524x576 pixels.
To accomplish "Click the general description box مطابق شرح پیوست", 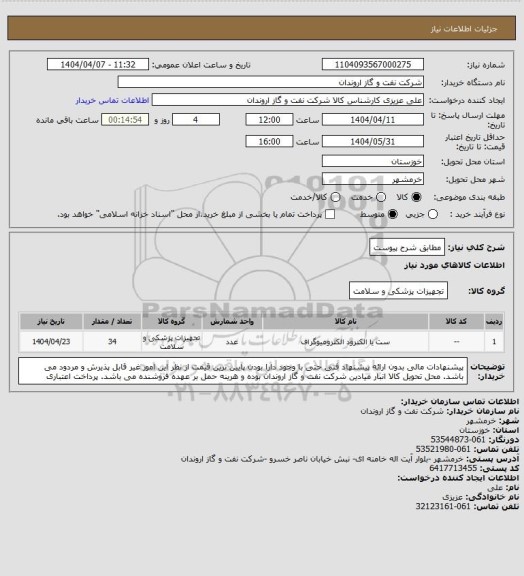I will tap(407, 247).
